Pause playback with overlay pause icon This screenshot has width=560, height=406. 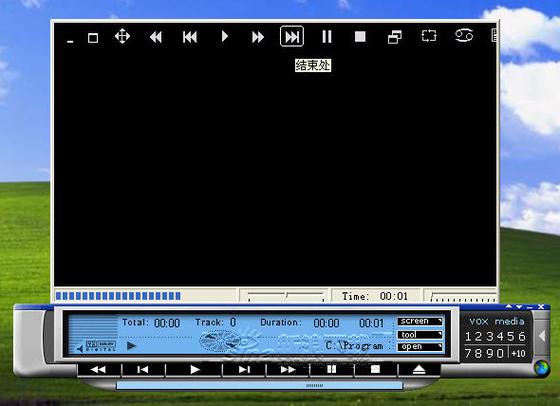[x=327, y=36]
